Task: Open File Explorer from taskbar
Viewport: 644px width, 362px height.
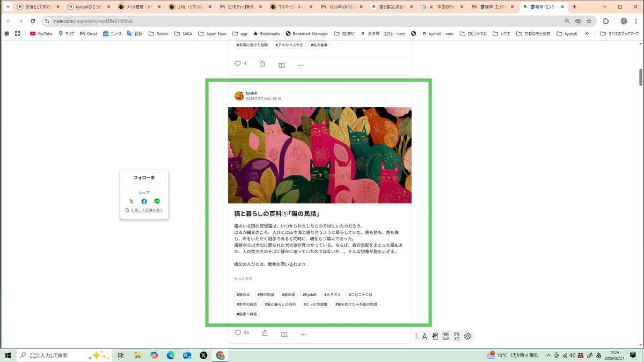Action: 137,355
